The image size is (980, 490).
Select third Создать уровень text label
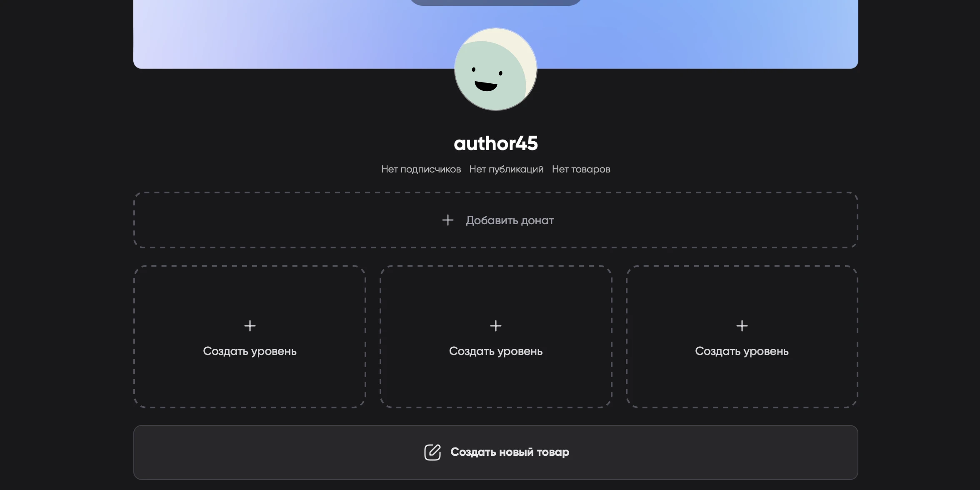coord(742,351)
